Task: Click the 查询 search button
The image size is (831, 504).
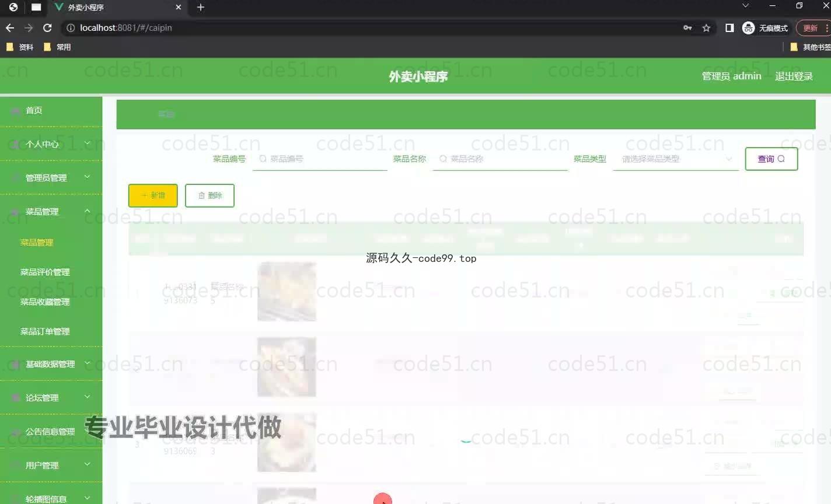Action: coord(771,159)
